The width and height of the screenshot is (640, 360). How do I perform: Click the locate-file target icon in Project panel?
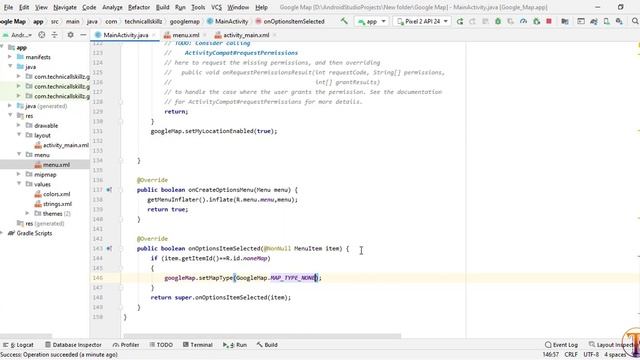tap(42, 35)
